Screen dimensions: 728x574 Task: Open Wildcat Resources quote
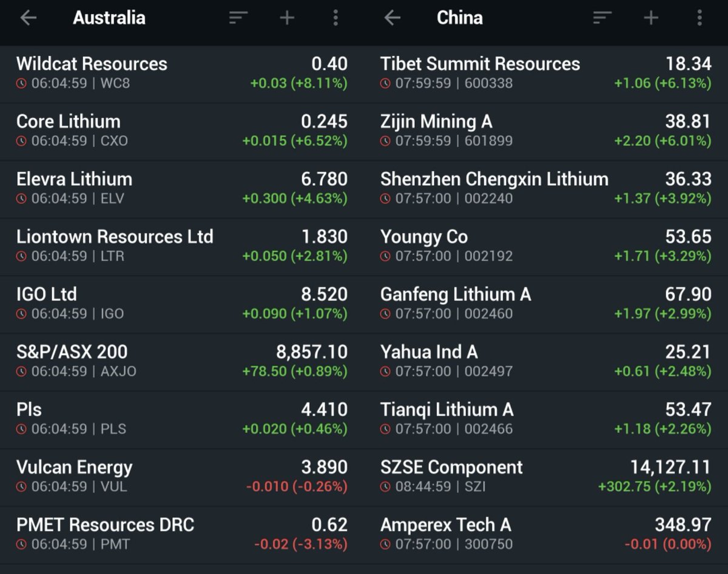182,74
